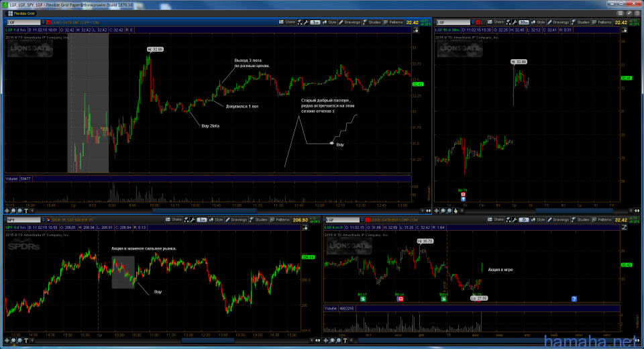Open Style menu in the LGF 1m chart
This screenshot has height=349, width=644.
pyautogui.click(x=329, y=22)
